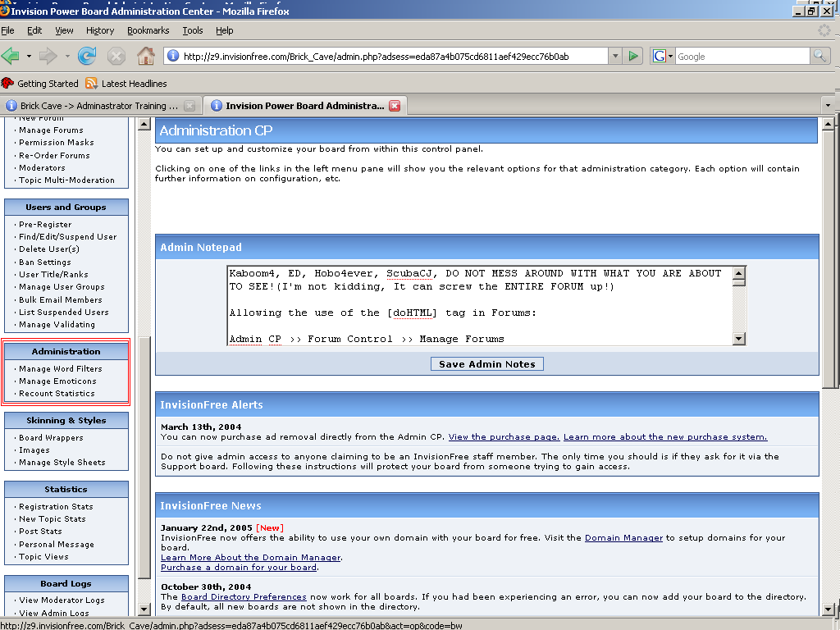Open Learn more about new purchase system link
Screen dimensions: 840x630
[665, 437]
